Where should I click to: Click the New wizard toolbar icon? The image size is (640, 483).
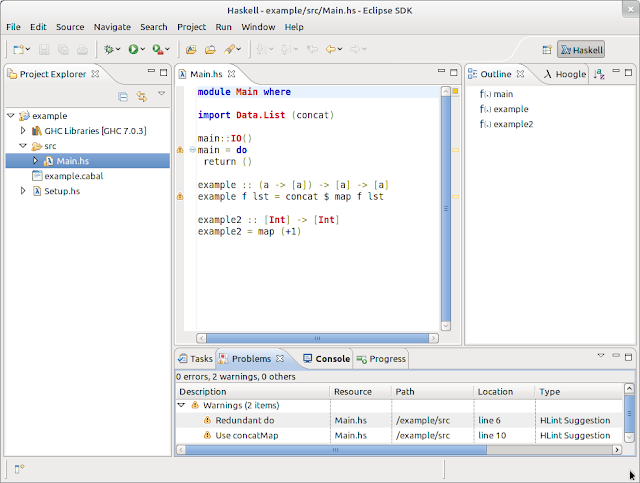(x=18, y=49)
